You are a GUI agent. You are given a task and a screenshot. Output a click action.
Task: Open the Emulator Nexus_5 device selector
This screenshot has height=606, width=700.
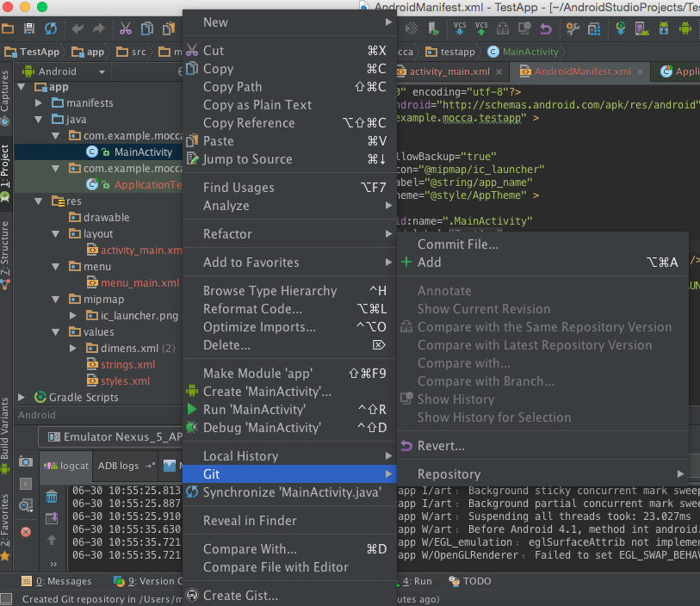point(111,436)
